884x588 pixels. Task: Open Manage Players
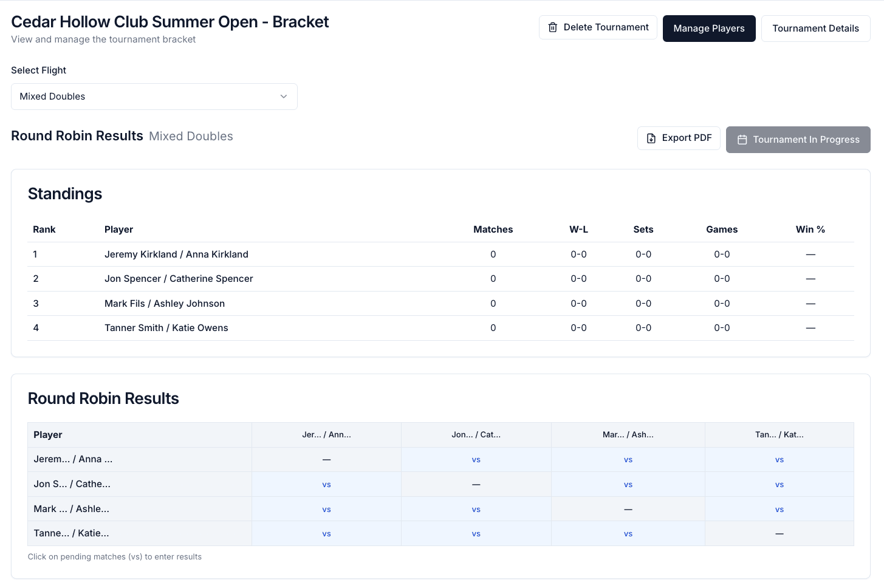point(709,29)
